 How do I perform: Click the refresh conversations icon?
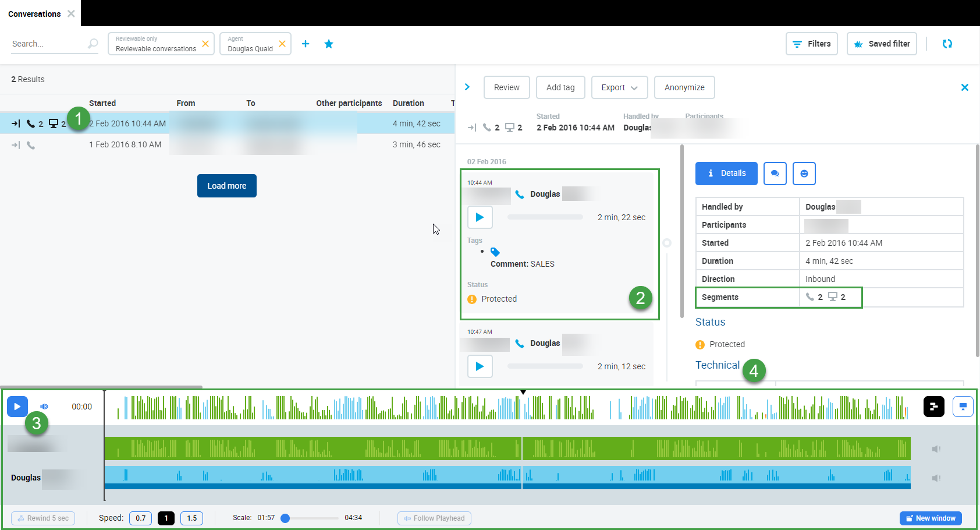947,44
